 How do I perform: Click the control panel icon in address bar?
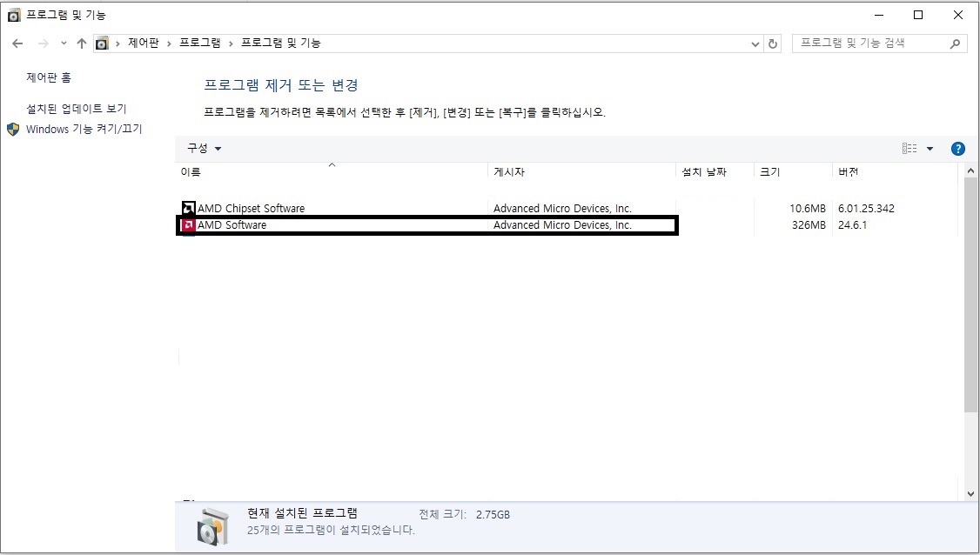pyautogui.click(x=102, y=43)
